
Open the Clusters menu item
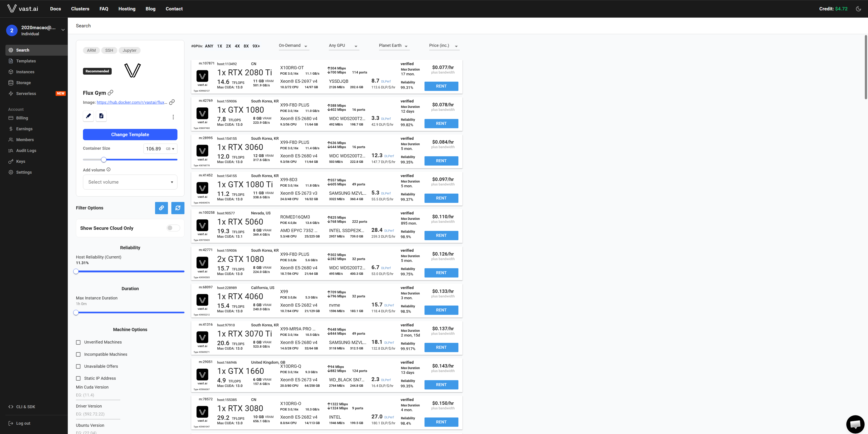click(x=80, y=9)
